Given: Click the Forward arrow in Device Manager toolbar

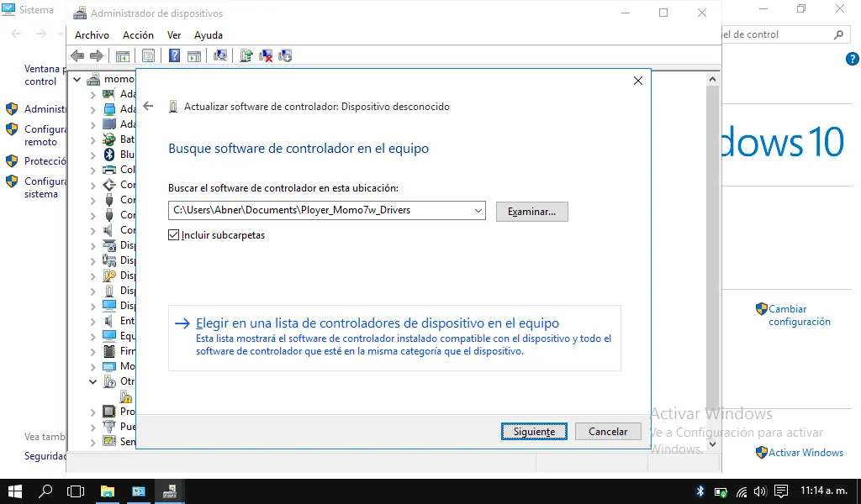Looking at the screenshot, I should 97,56.
